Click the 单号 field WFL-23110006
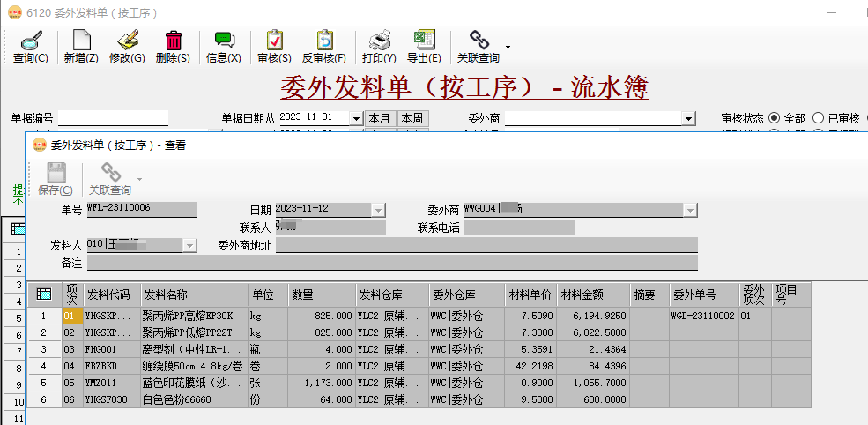Image resolution: width=868 pixels, height=425 pixels. click(142, 210)
